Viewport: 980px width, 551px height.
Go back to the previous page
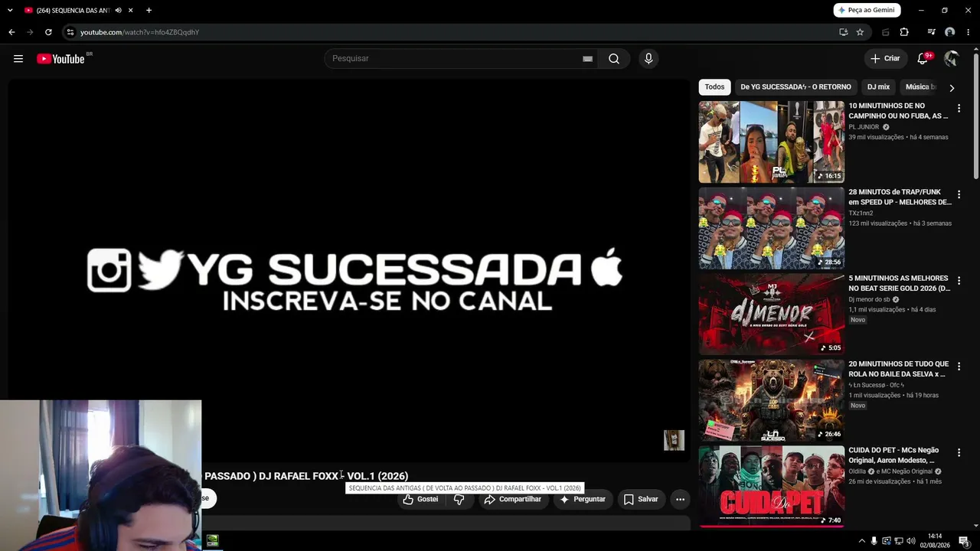tap(11, 32)
